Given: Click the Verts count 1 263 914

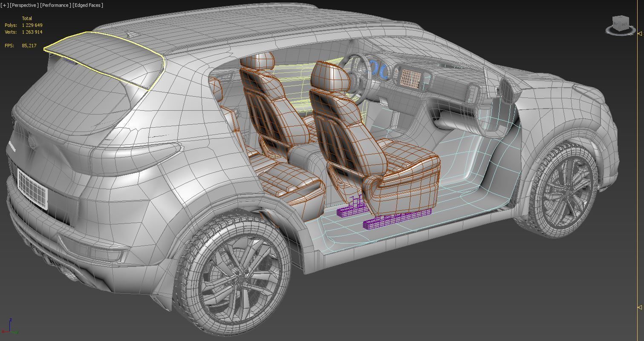Looking at the screenshot, I should pos(32,32).
